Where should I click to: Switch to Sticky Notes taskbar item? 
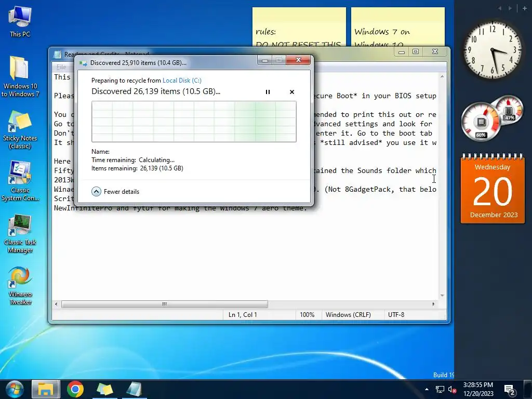[104, 389]
